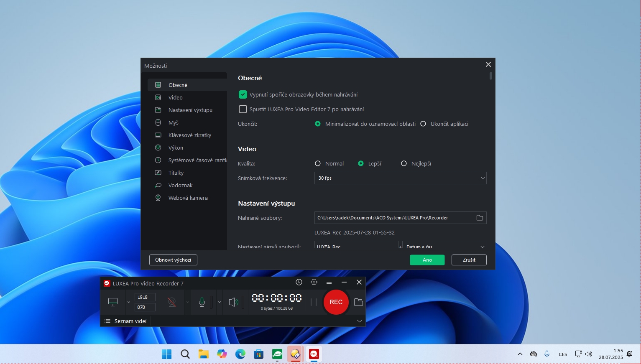
Task: Select Minimalizovat do oznamovací oblasti option
Action: pos(318,124)
